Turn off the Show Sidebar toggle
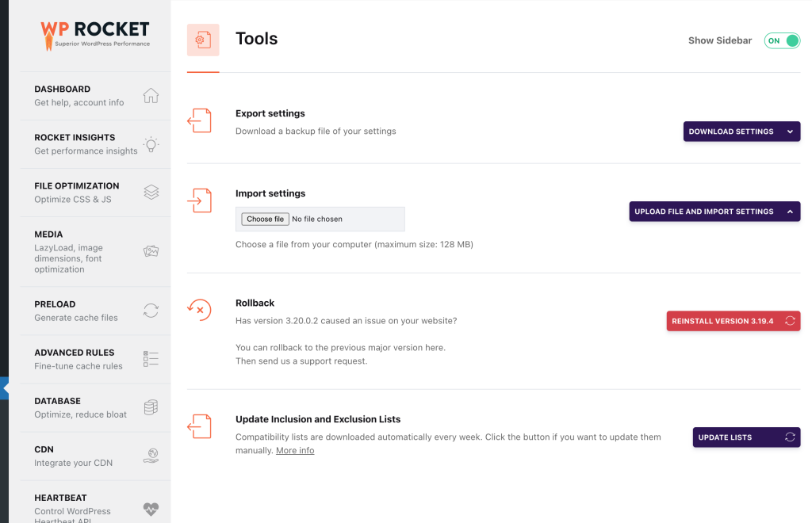This screenshot has width=812, height=523. pos(782,40)
